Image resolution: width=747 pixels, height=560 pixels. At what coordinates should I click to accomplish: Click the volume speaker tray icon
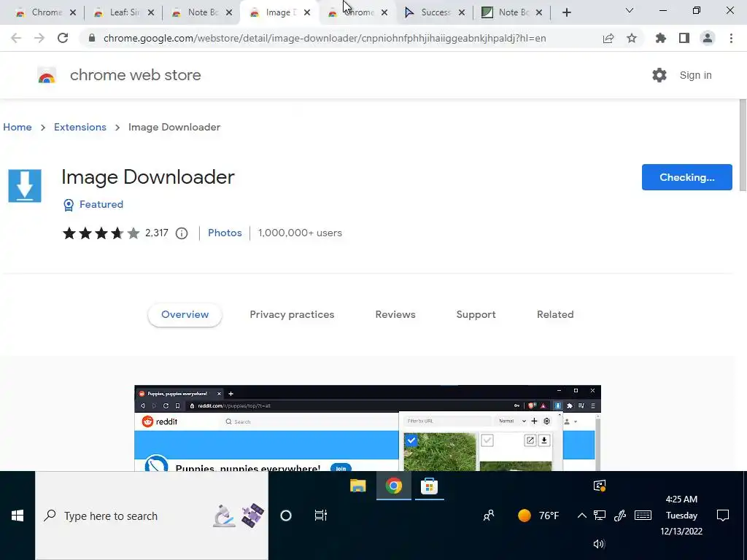600,544
